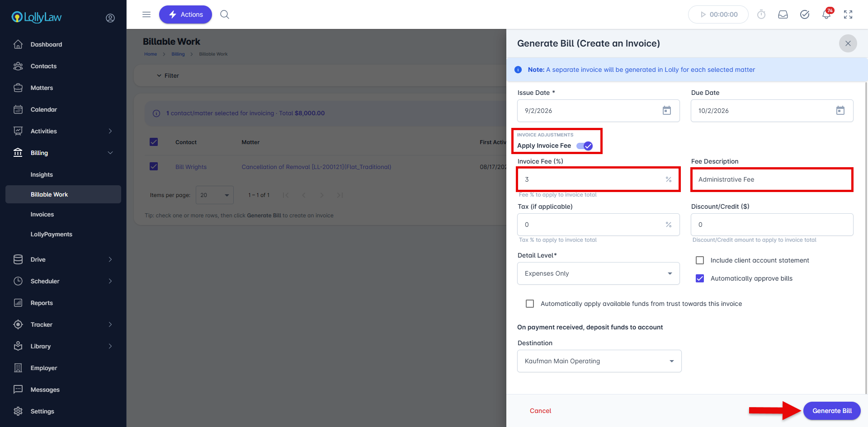Expand the Filter section
Screen dimensions: 868x427
[168, 75]
